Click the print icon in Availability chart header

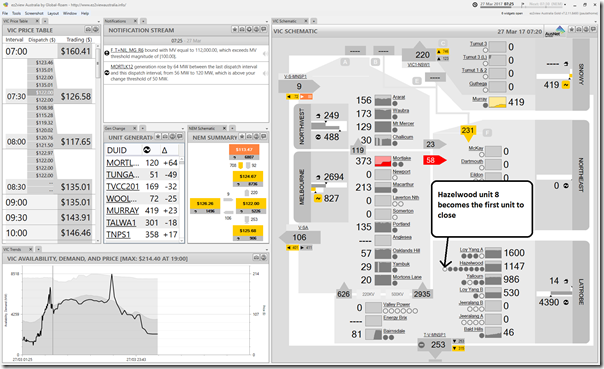tap(257, 258)
